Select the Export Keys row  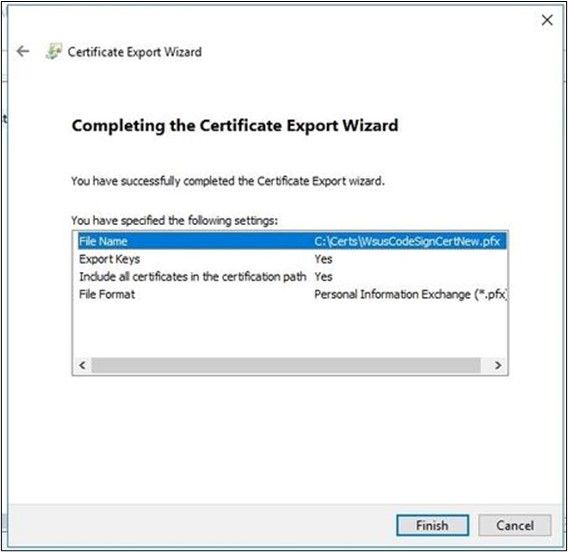(292, 259)
